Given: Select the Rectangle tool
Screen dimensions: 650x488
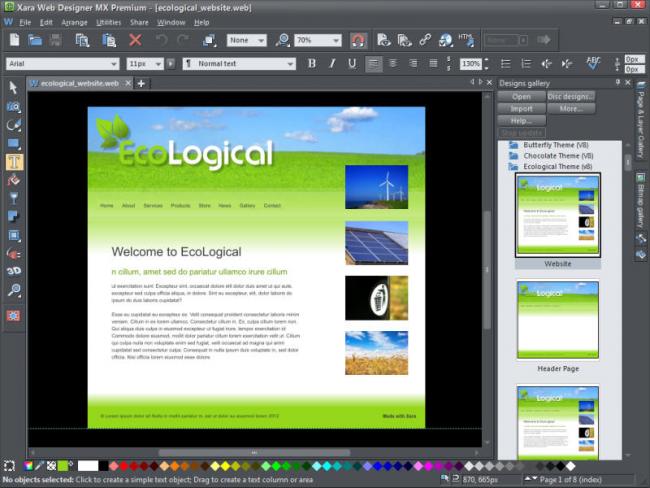Looking at the screenshot, I should point(13,143).
